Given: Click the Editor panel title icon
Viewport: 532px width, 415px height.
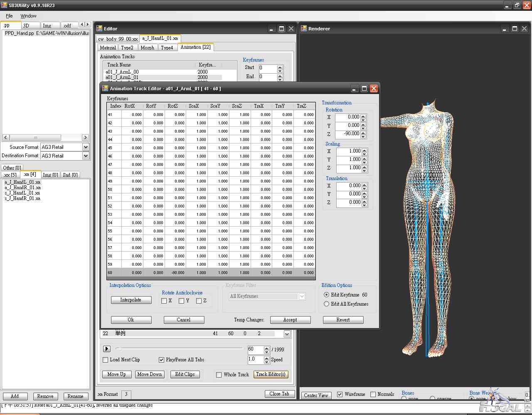Looking at the screenshot, I should click(x=99, y=28).
